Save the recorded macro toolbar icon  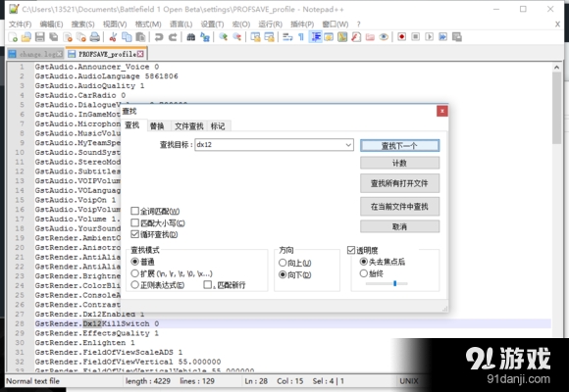(457, 37)
